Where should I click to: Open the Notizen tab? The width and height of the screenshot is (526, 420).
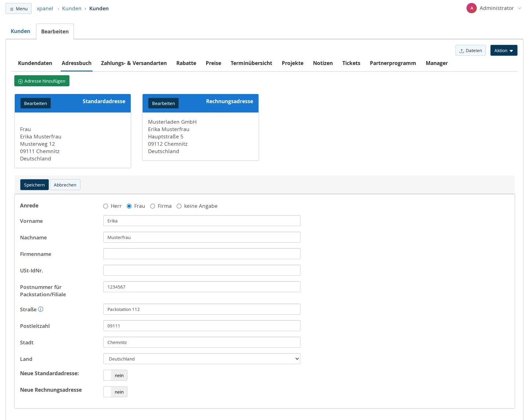click(323, 63)
